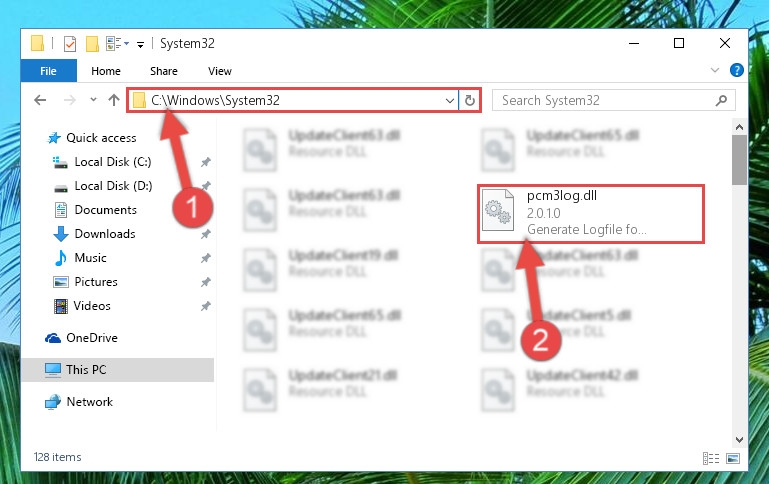
Task: Switch to details view icon in status bar
Action: [x=711, y=459]
